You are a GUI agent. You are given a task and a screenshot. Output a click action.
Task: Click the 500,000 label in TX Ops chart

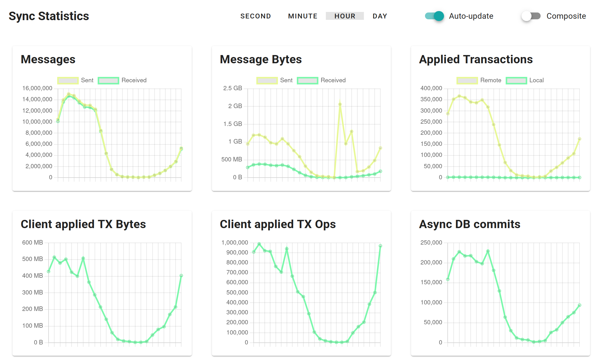(x=237, y=293)
